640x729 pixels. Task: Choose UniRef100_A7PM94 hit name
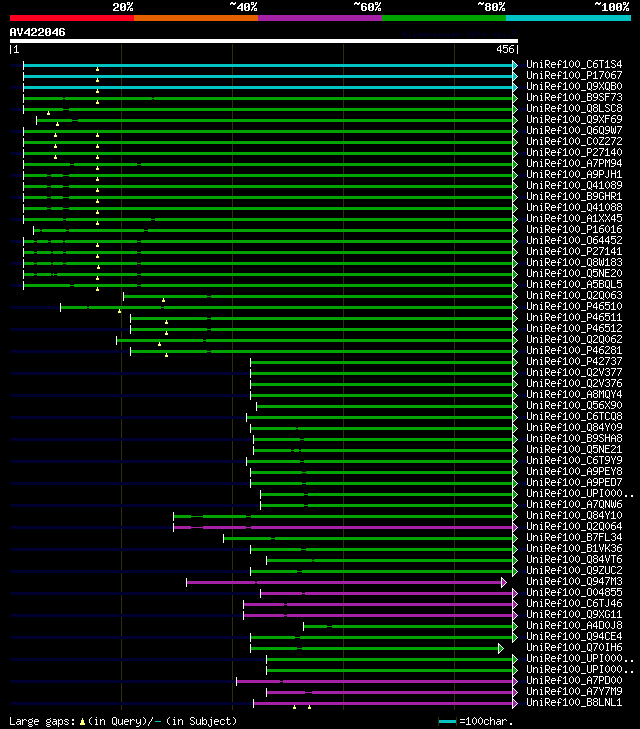pyautogui.click(x=574, y=164)
